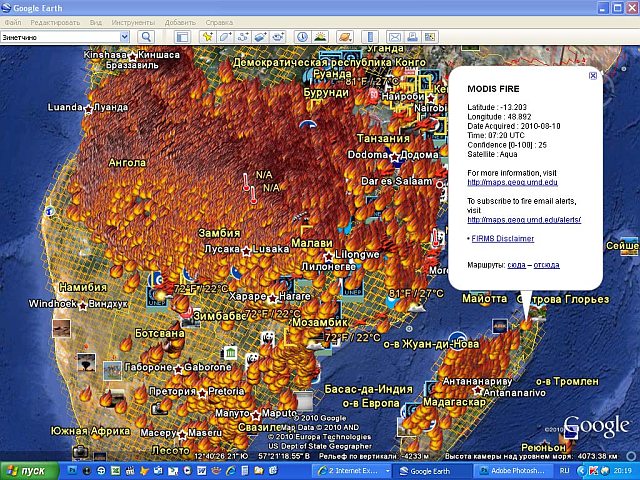Click the RU language indicator
The width and height of the screenshot is (640, 480).
coord(564,471)
